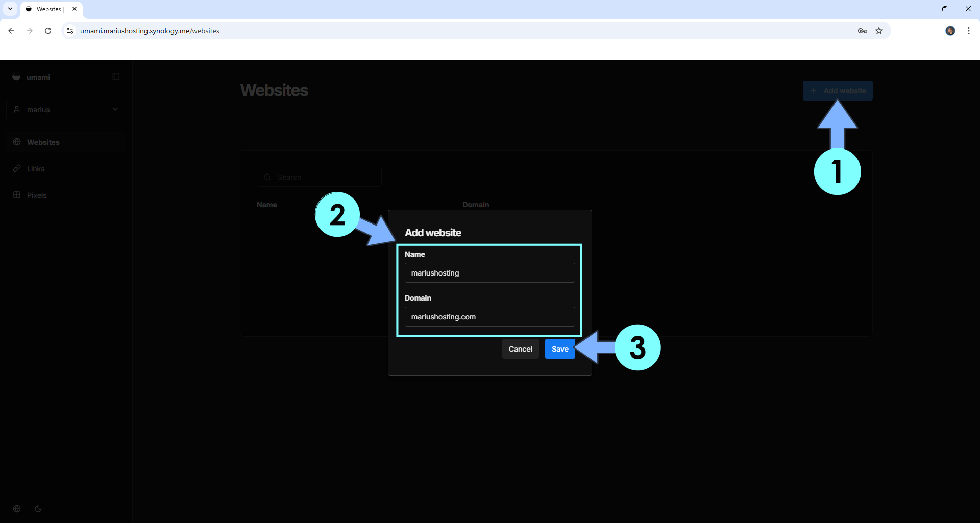Bookmark this page with star icon
Viewport: 980px width, 523px height.
click(x=879, y=31)
